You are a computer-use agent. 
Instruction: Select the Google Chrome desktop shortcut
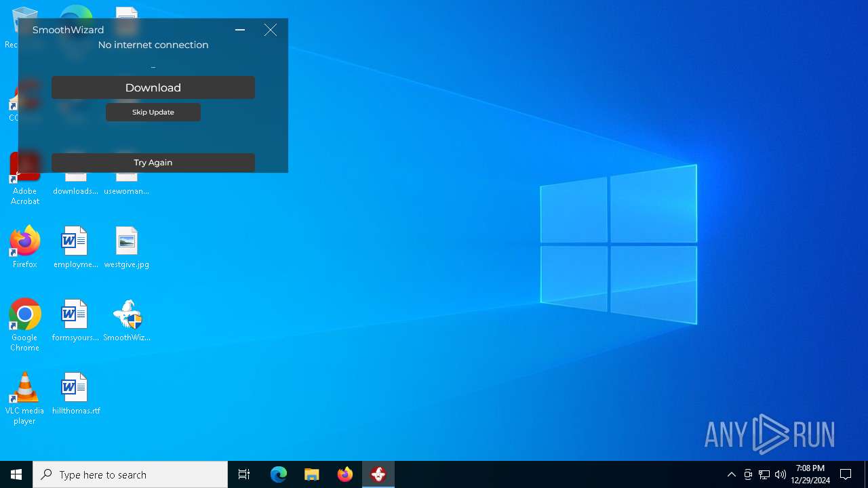click(x=25, y=325)
